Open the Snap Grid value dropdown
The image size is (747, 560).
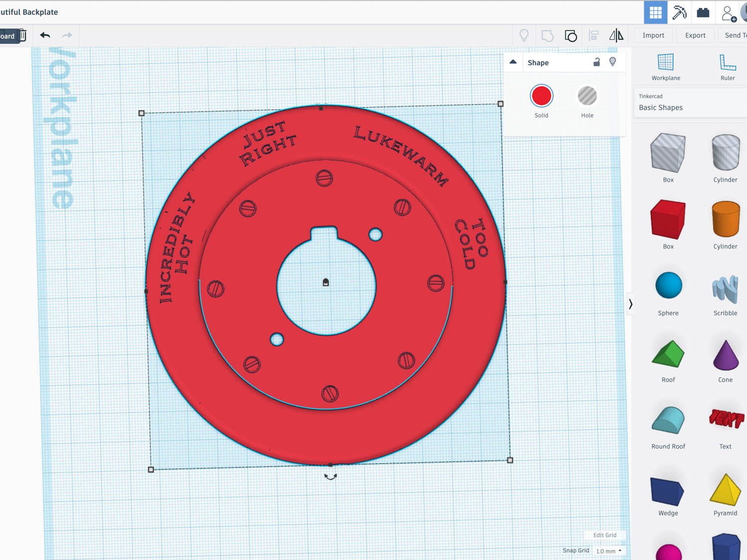pyautogui.click(x=608, y=551)
